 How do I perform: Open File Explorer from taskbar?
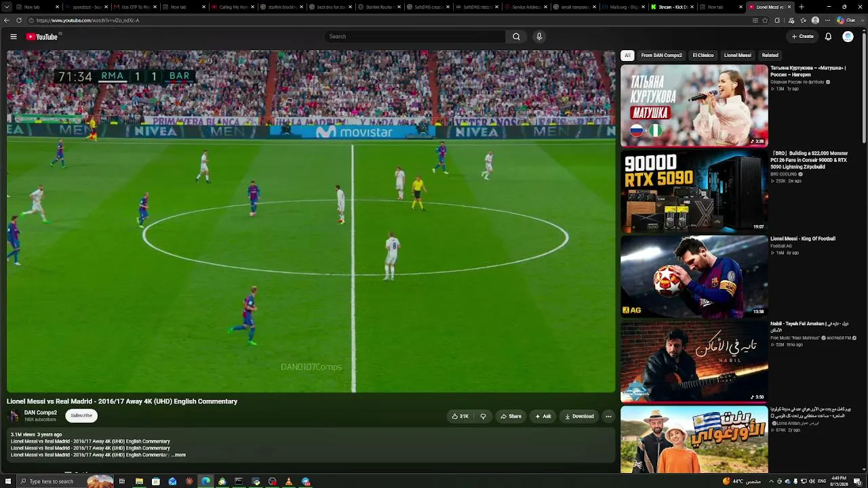pos(139,481)
